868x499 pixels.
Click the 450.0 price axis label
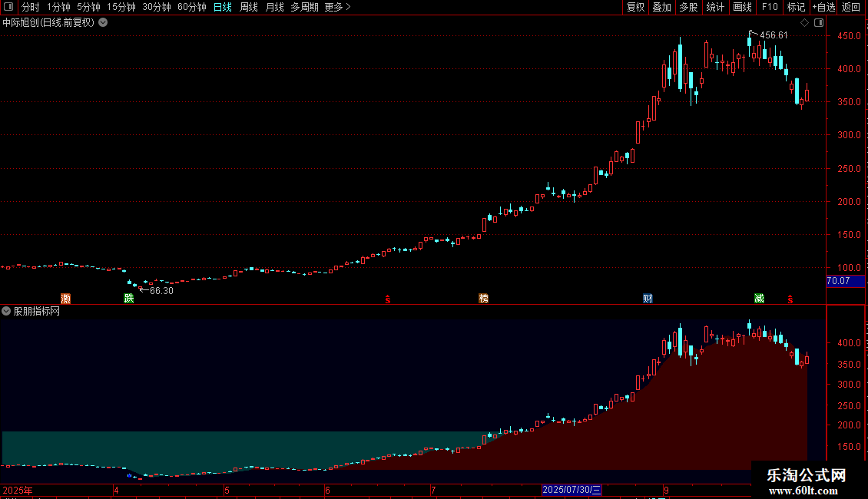coord(849,35)
